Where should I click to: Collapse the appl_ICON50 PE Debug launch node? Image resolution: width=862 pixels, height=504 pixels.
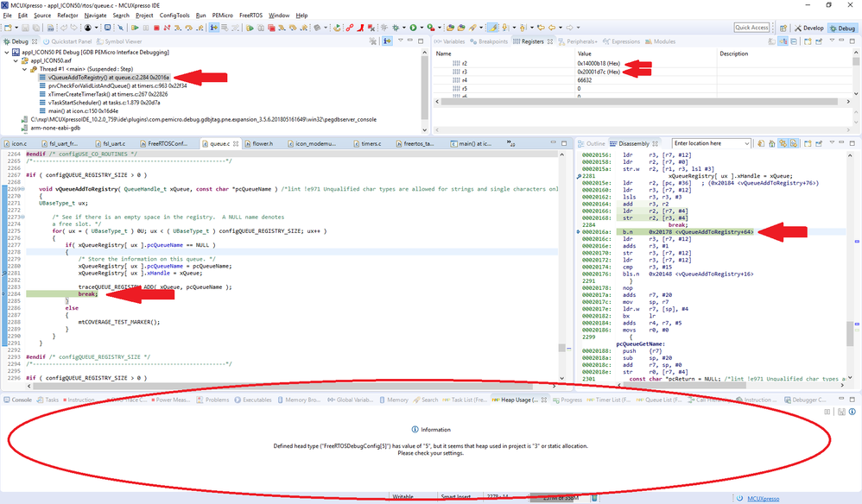tap(7, 52)
